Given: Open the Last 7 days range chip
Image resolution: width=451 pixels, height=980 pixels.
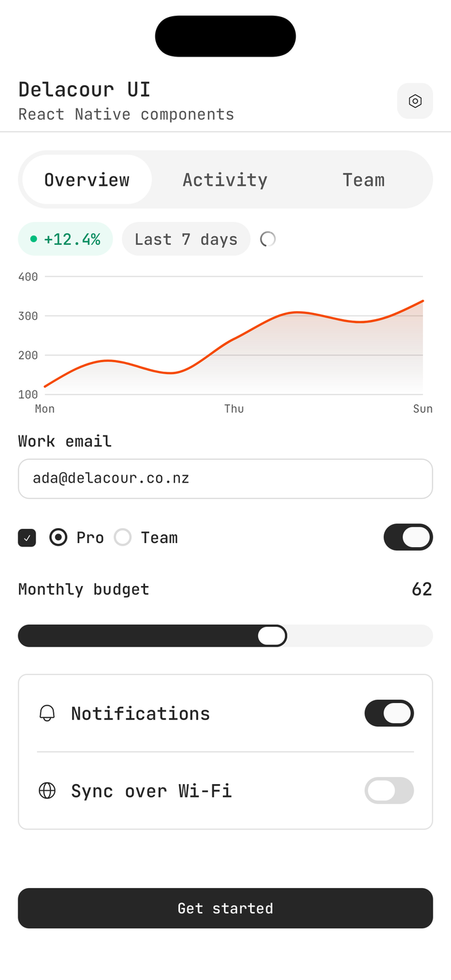Looking at the screenshot, I should click(x=186, y=239).
